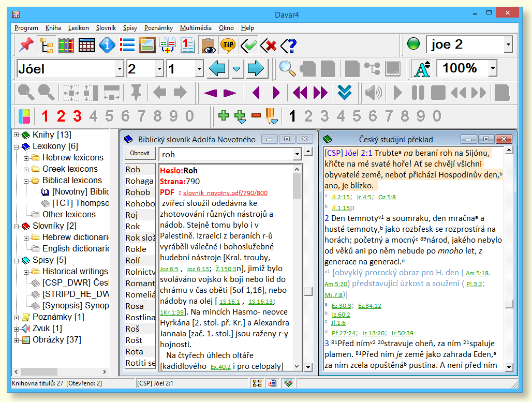
Task: Select Rohoba in the dictionary word list
Action: [140, 203]
